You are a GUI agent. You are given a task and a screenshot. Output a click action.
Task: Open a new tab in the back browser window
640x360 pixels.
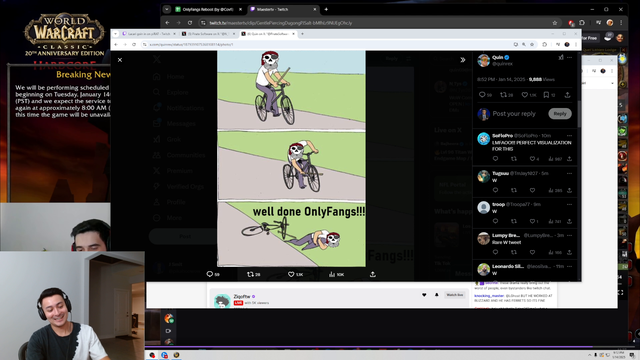tap(326, 9)
